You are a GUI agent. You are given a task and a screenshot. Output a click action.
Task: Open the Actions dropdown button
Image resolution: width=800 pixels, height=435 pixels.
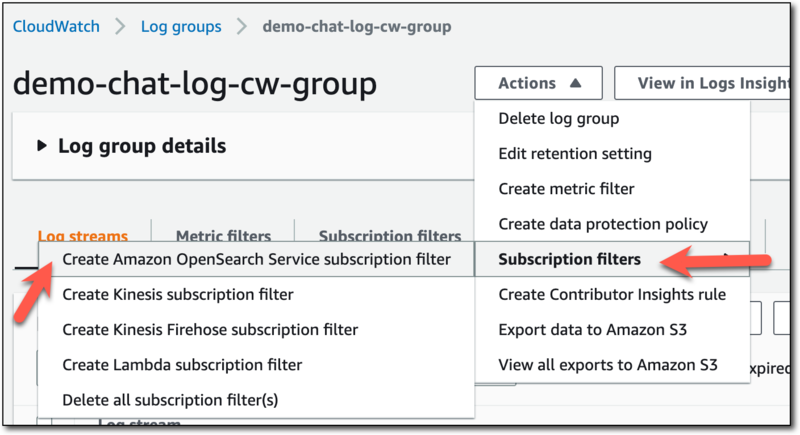pyautogui.click(x=538, y=84)
